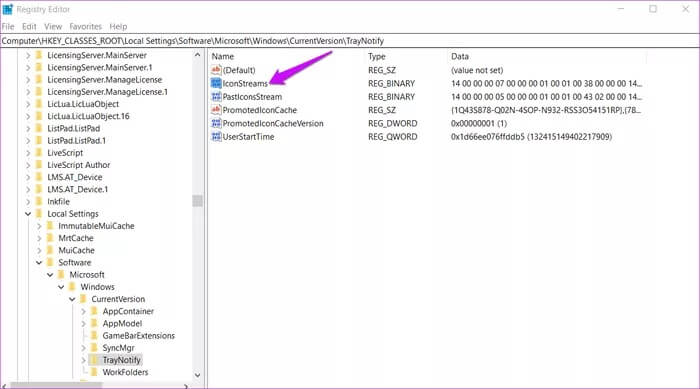Collapse the CurrentVersion key
The height and width of the screenshot is (389, 700).
point(72,299)
